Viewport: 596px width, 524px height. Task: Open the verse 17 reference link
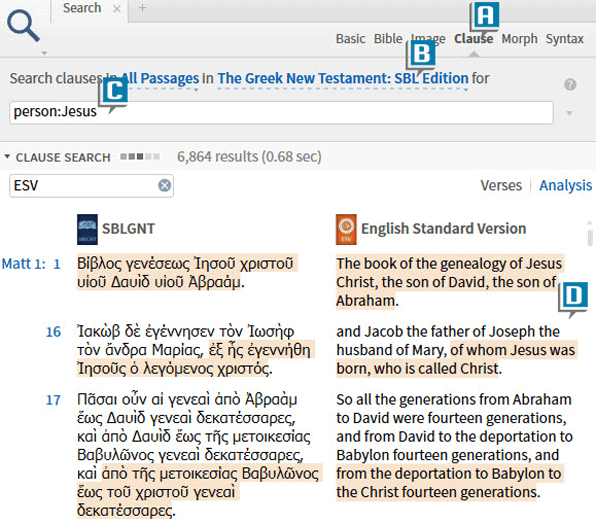(x=53, y=400)
